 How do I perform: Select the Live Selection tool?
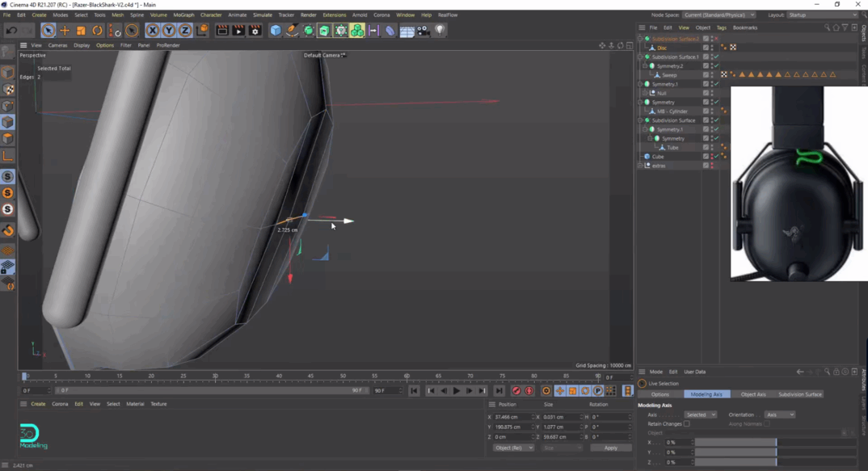coord(49,30)
